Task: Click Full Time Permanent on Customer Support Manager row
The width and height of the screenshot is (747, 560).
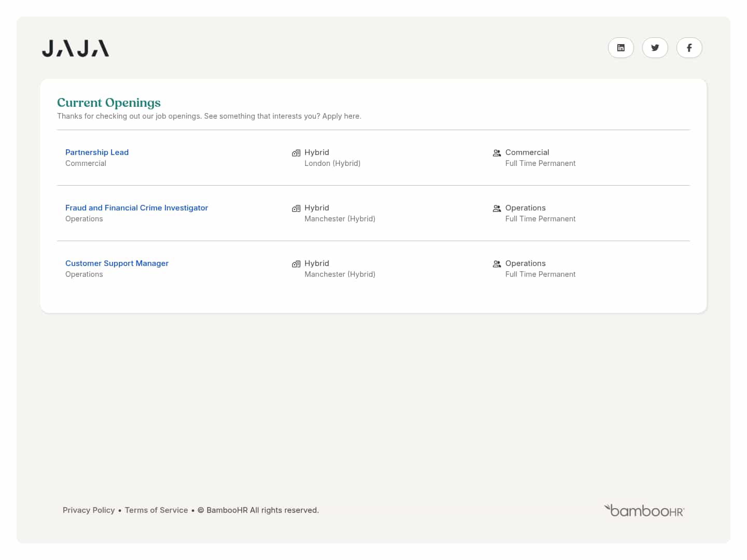Action: [541, 274]
